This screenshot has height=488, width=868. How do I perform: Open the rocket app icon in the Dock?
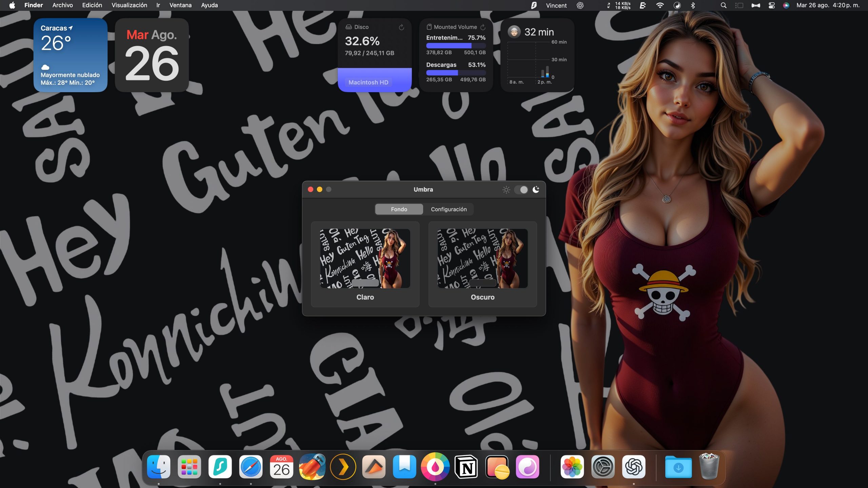click(312, 467)
